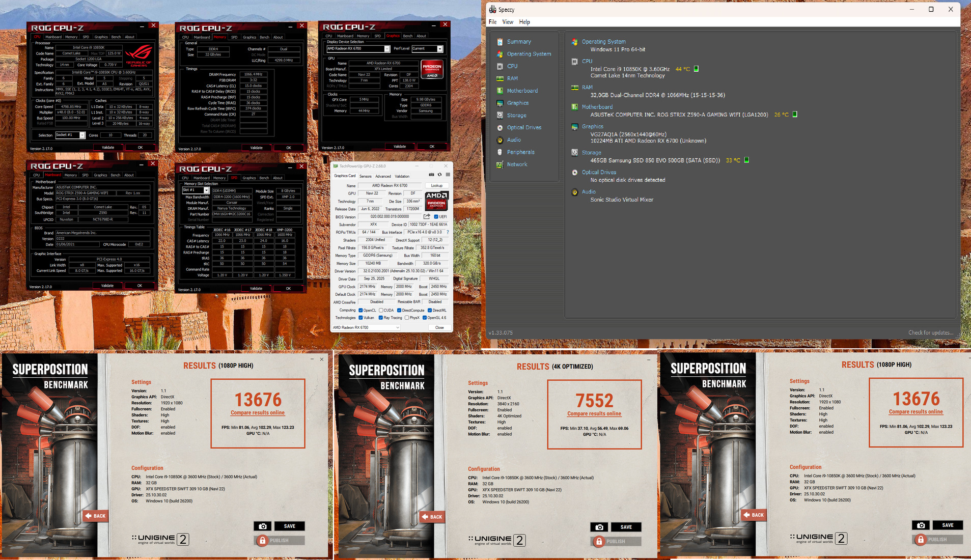Open Peripherals icon in Speccy sidebar
The width and height of the screenshot is (971, 560).
[500, 152]
